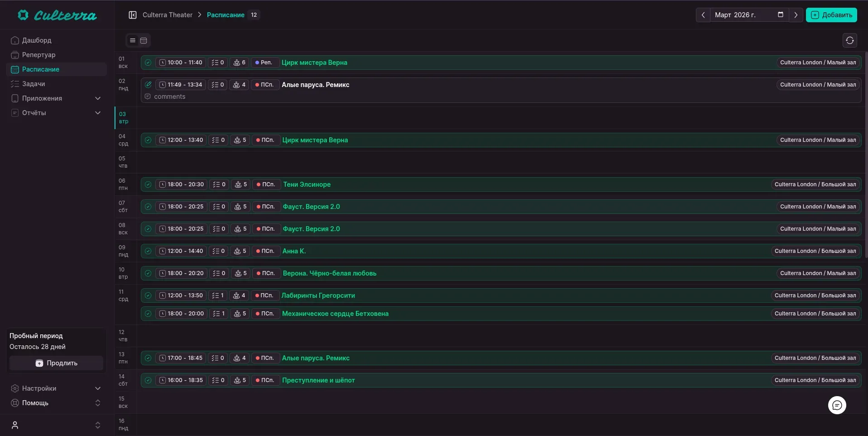Click Задачи sidebar icon
The width and height of the screenshot is (868, 436).
[15, 84]
